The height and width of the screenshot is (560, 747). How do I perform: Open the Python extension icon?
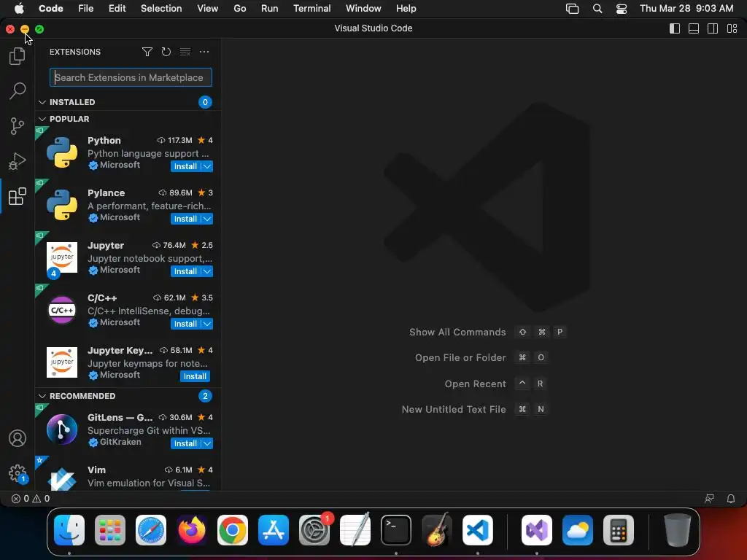click(x=62, y=152)
